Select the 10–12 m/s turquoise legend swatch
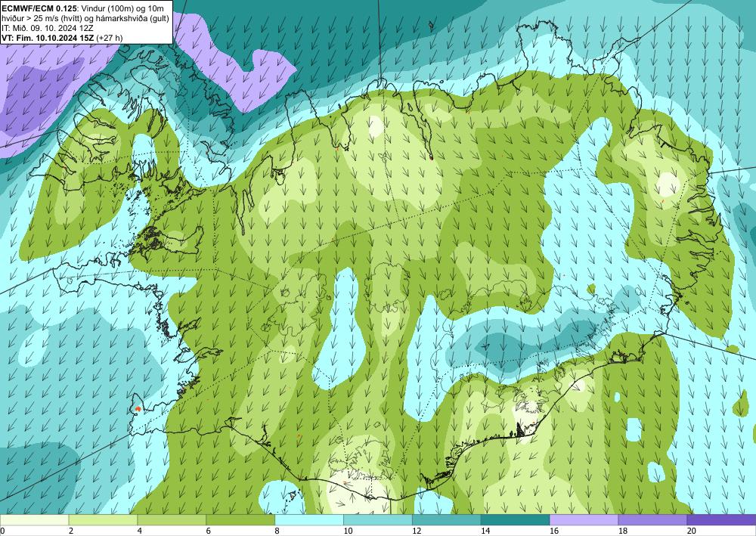 (x=377, y=519)
